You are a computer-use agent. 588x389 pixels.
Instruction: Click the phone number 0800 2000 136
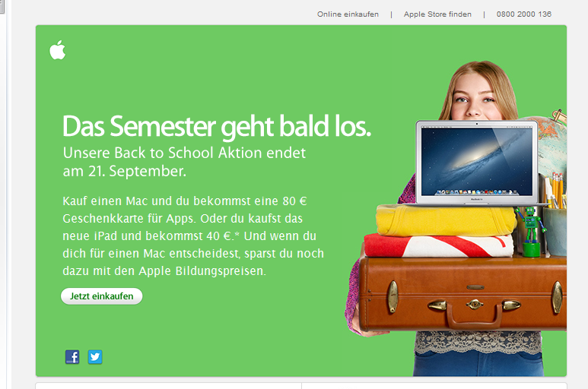point(524,14)
